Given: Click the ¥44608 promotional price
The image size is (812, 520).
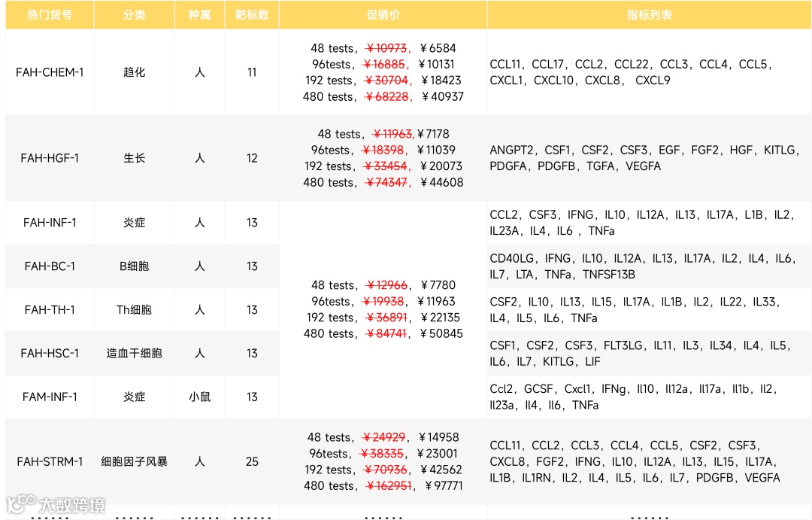Looking at the screenshot, I should pos(442,182).
